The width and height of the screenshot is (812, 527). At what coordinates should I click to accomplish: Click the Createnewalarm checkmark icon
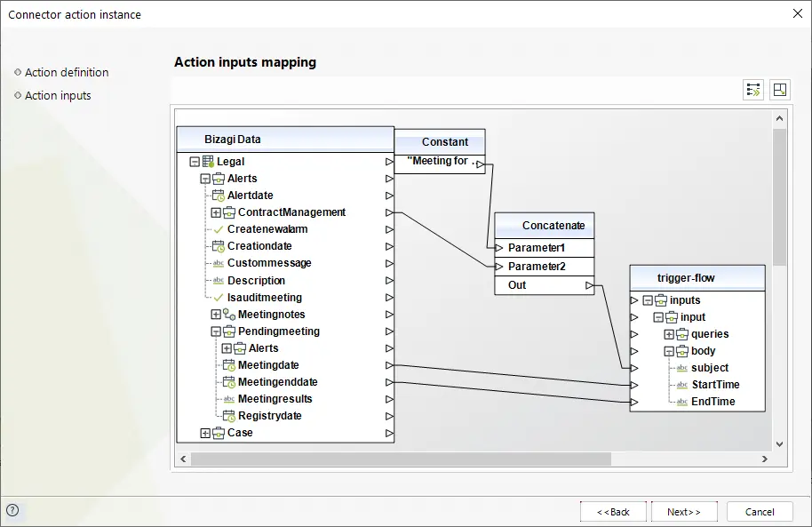[219, 229]
